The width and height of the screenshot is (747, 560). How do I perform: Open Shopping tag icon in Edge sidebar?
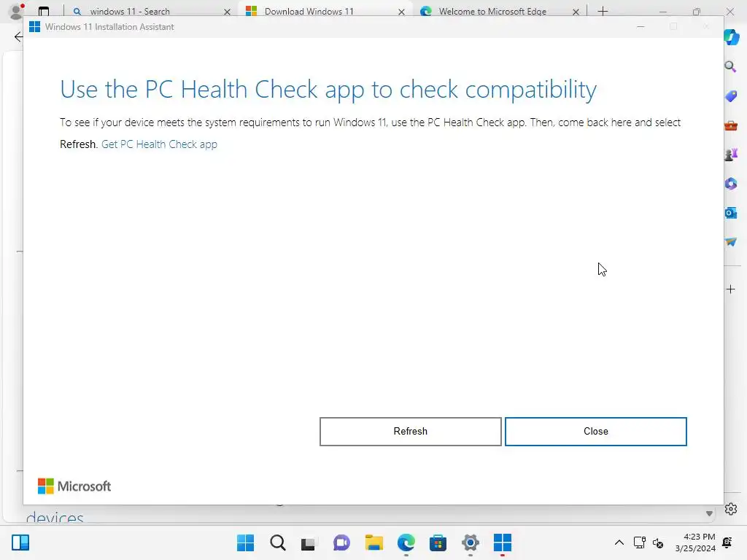[731, 96]
